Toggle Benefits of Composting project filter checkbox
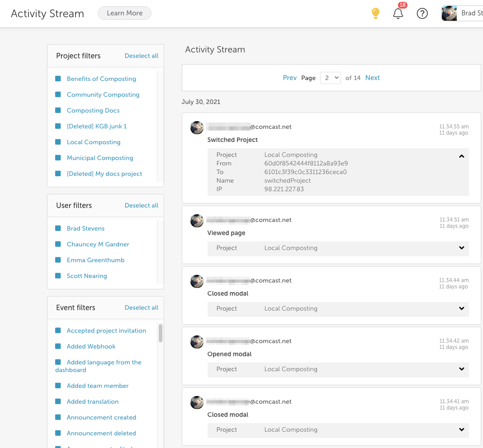Viewport: 483px width, 448px height. click(58, 79)
